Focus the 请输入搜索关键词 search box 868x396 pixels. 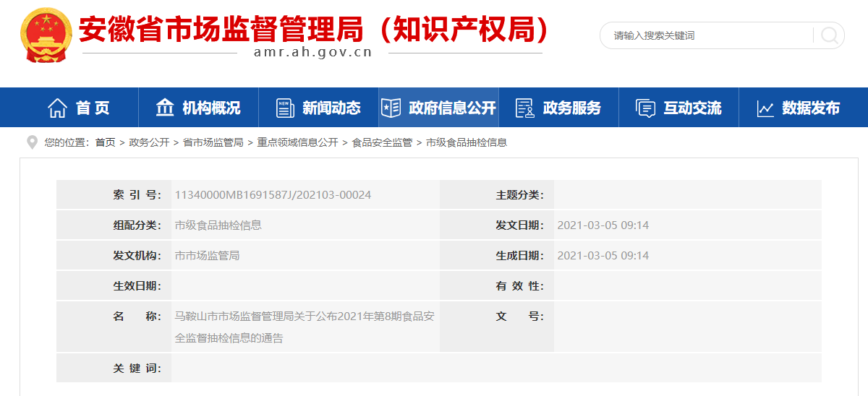point(705,35)
